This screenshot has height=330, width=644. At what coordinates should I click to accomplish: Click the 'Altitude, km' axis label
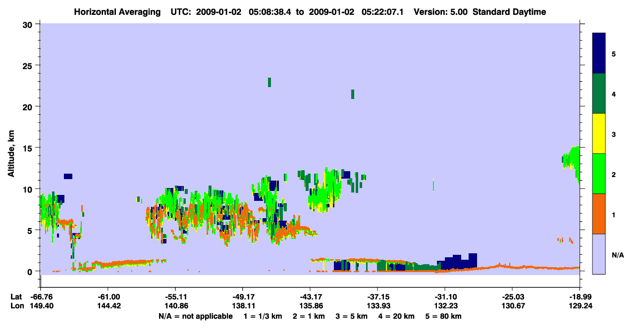11,153
